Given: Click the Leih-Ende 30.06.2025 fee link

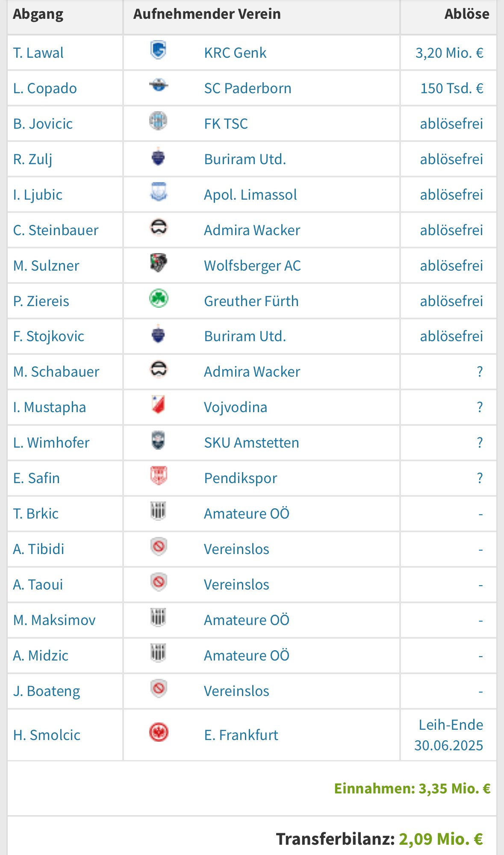Looking at the screenshot, I should 449,735.
